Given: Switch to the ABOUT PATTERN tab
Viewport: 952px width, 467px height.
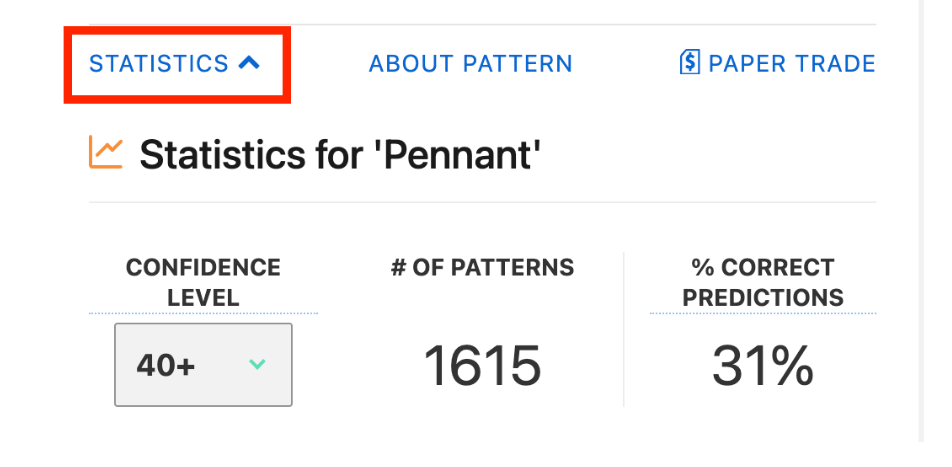Looking at the screenshot, I should coord(471,63).
